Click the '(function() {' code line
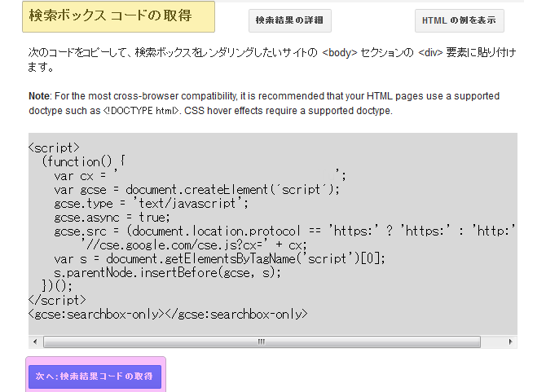This screenshot has width=546, height=392. point(83,161)
